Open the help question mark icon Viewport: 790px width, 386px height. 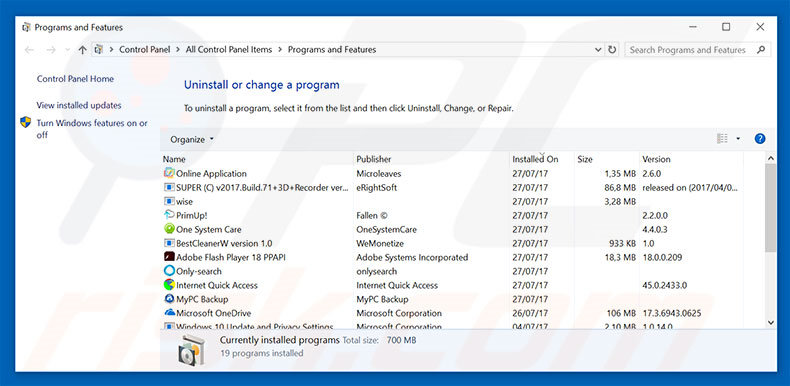coord(760,139)
